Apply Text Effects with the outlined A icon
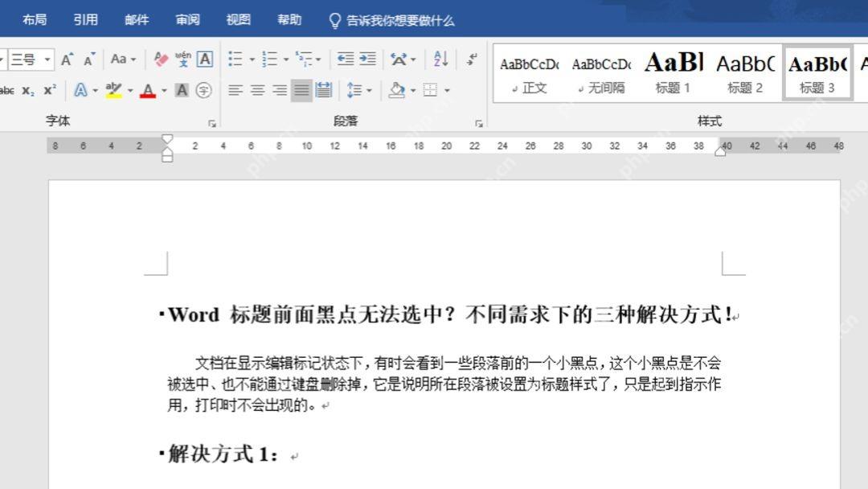This screenshot has height=489, width=868. (x=81, y=90)
